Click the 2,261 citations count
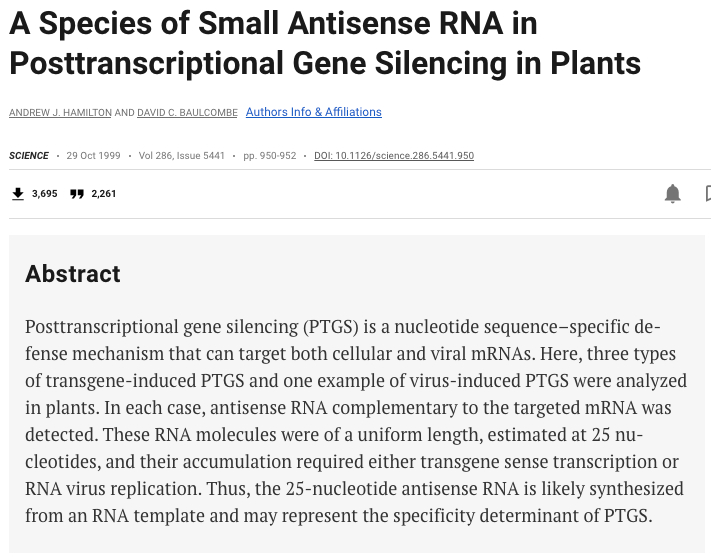 pyautogui.click(x=104, y=194)
